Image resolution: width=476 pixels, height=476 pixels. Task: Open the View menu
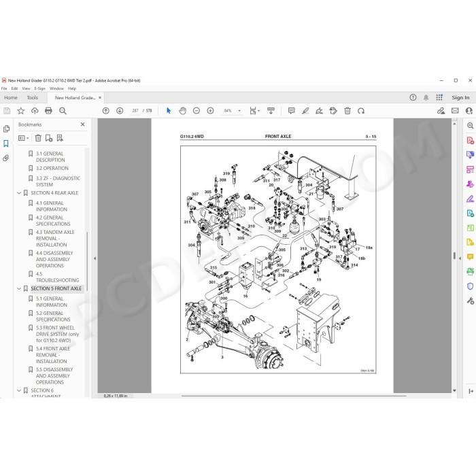(x=26, y=88)
